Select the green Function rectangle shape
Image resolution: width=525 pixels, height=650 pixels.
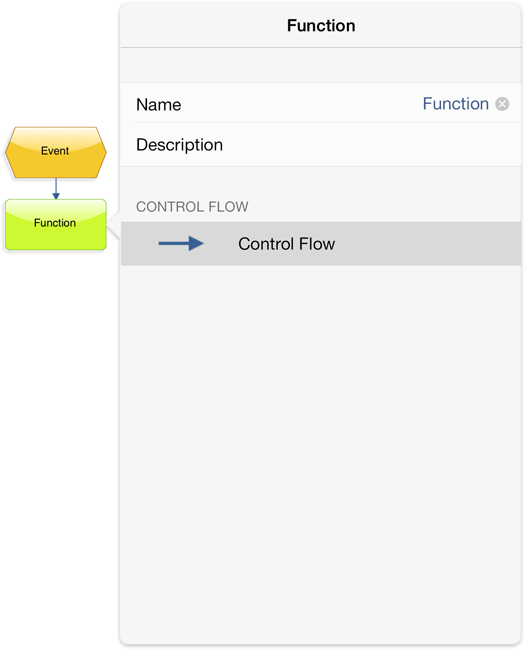point(56,224)
